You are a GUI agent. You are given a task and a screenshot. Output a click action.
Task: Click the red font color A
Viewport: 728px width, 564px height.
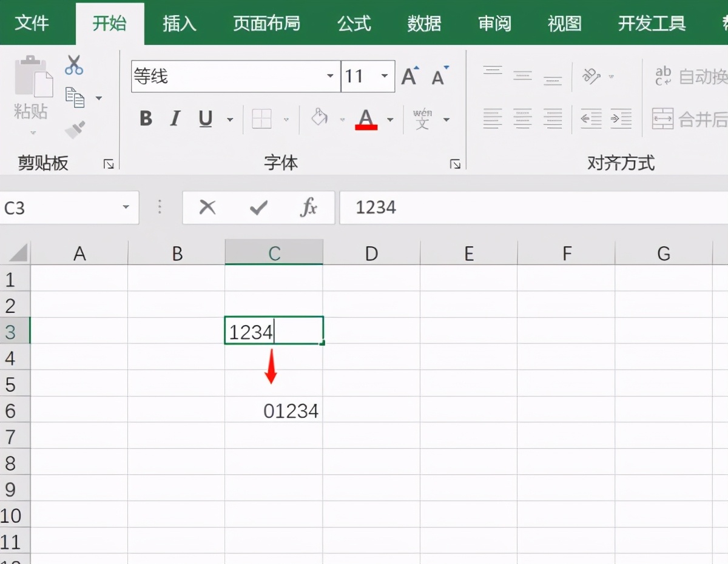365,118
